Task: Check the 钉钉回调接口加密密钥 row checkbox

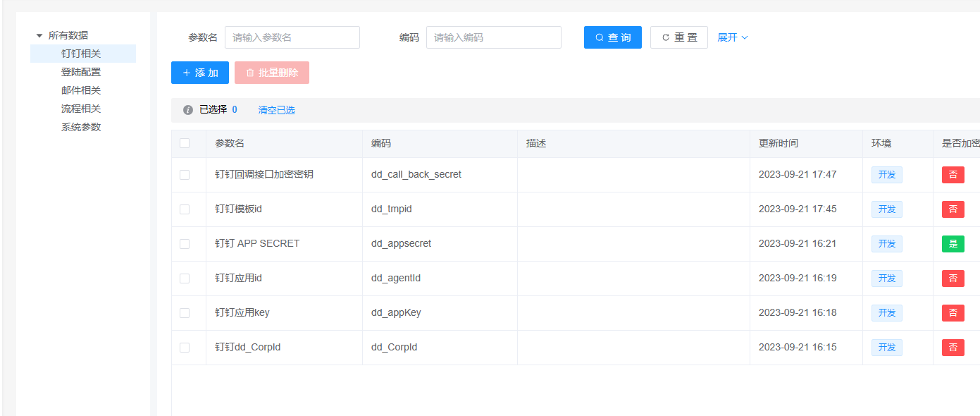Action: point(185,175)
